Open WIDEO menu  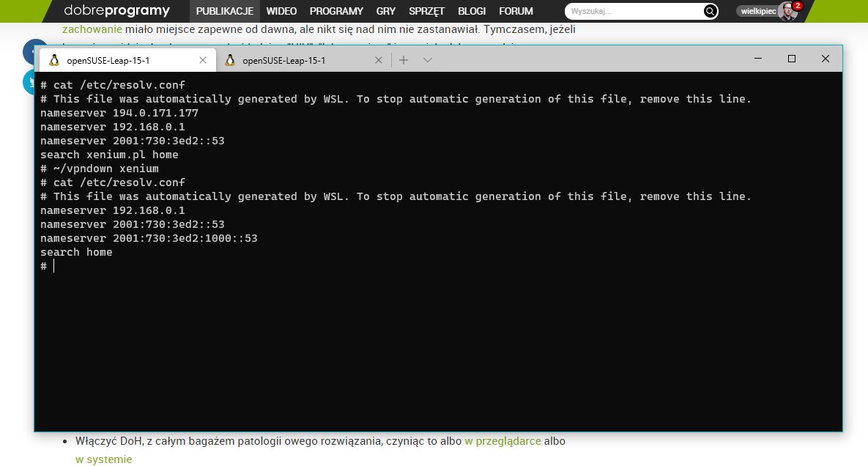pyautogui.click(x=281, y=11)
